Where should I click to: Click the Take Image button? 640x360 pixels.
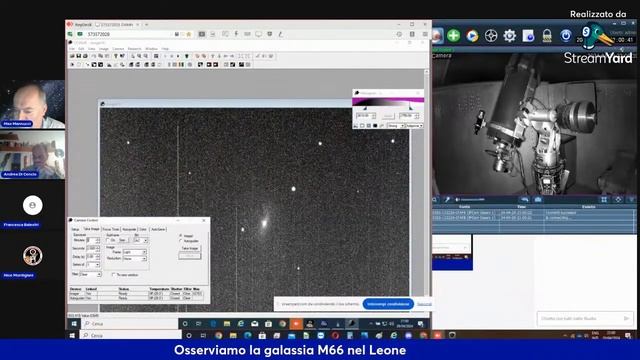[189, 248]
